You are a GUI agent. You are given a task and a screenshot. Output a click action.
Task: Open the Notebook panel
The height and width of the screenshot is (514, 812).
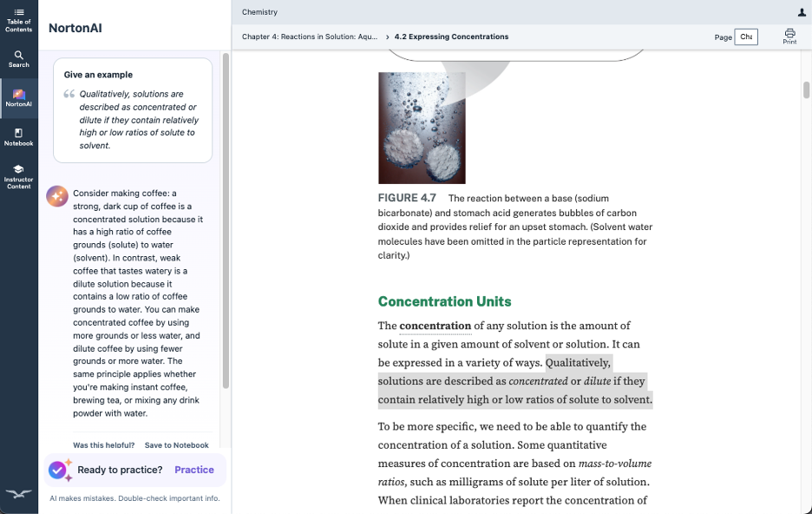[18, 137]
